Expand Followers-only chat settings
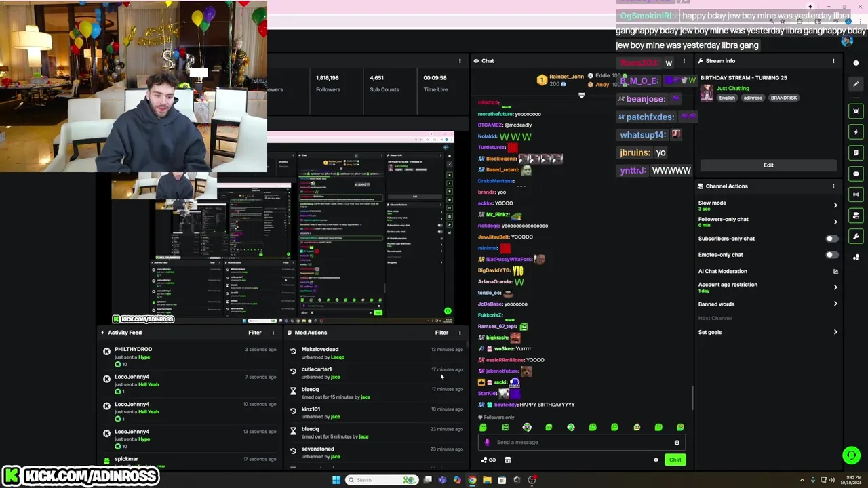The width and height of the screenshot is (868, 488). coord(835,222)
